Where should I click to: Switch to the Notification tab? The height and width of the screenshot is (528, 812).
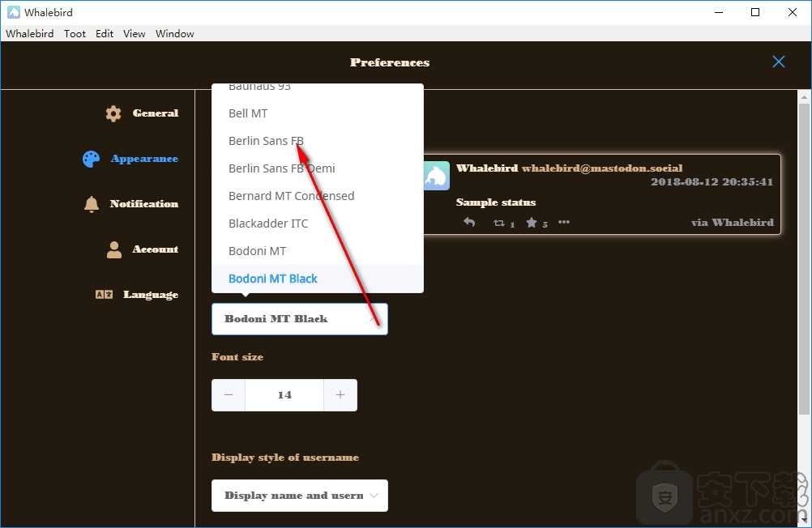[x=144, y=203]
